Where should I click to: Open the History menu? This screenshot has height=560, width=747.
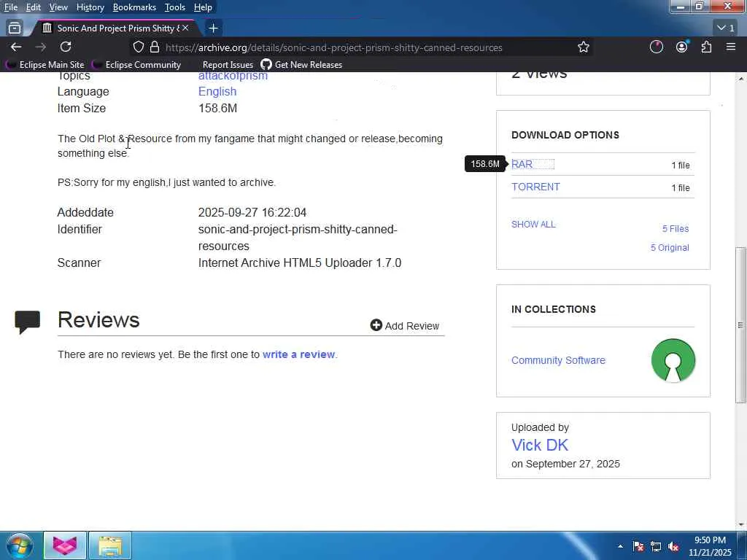(x=90, y=7)
